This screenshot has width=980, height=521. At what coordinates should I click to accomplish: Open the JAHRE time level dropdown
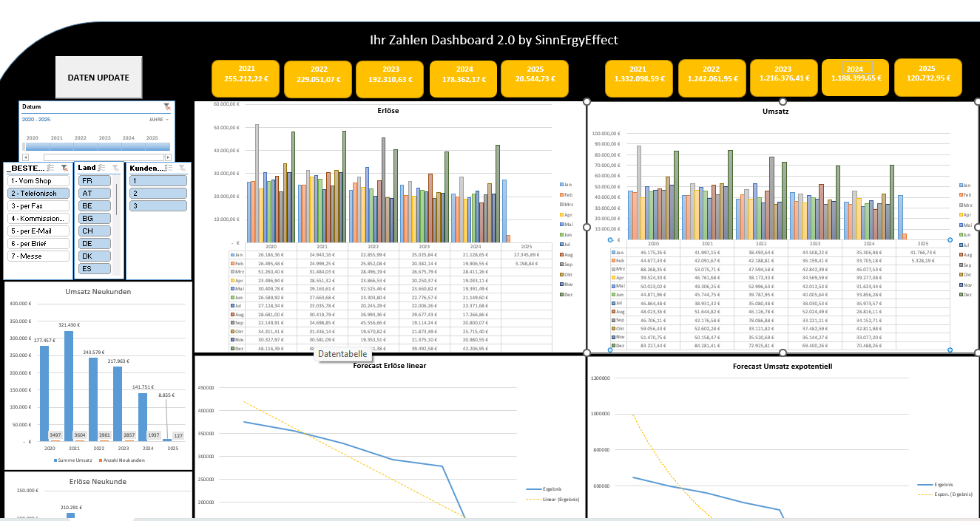coord(158,119)
